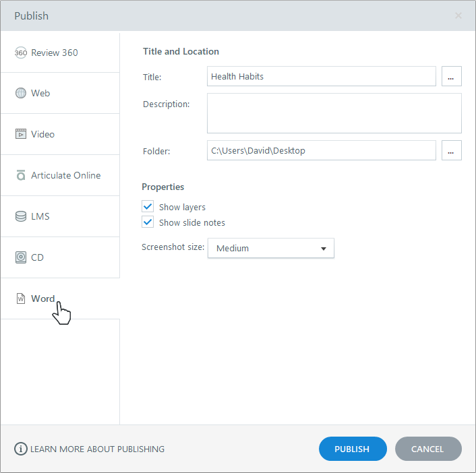The width and height of the screenshot is (476, 473).
Task: Close the Publish dialog
Action: pyautogui.click(x=458, y=15)
